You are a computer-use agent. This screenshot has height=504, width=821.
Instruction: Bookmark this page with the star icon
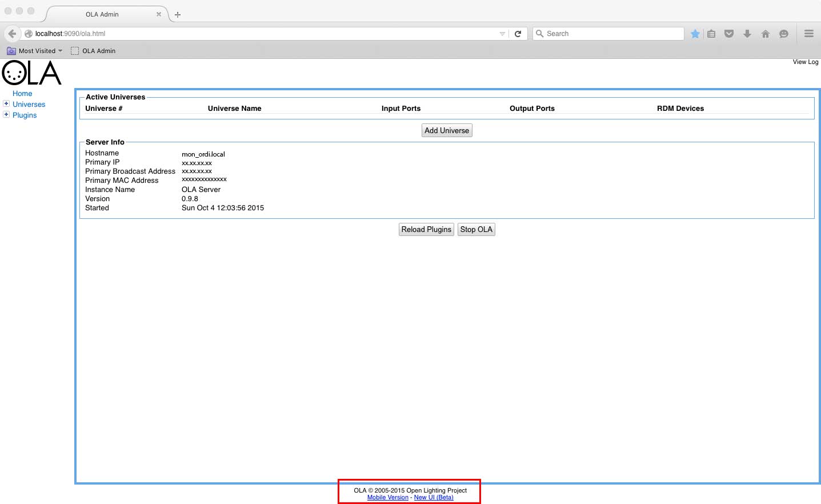tap(695, 34)
